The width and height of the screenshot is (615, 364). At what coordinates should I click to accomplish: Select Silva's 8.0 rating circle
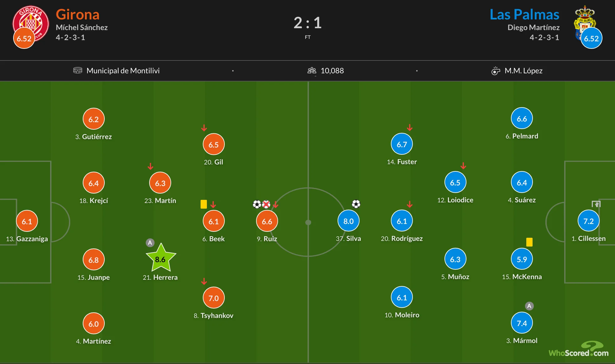(348, 221)
